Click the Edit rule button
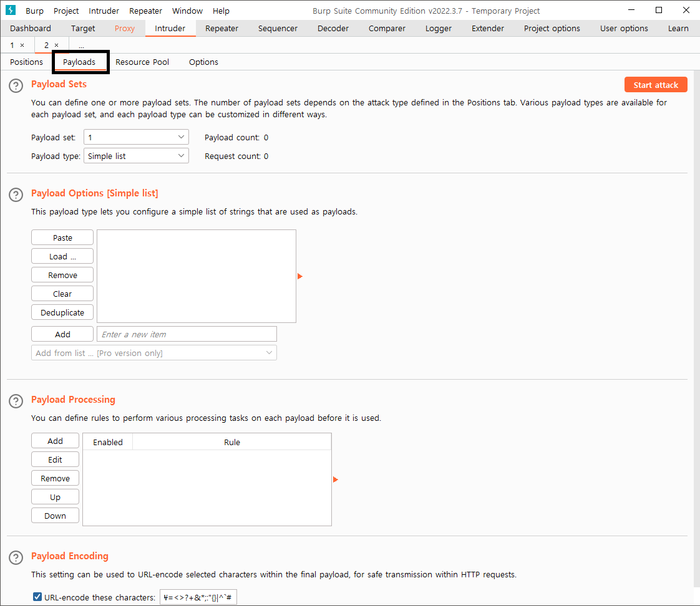Viewport: 700px width, 606px height. pos(56,459)
